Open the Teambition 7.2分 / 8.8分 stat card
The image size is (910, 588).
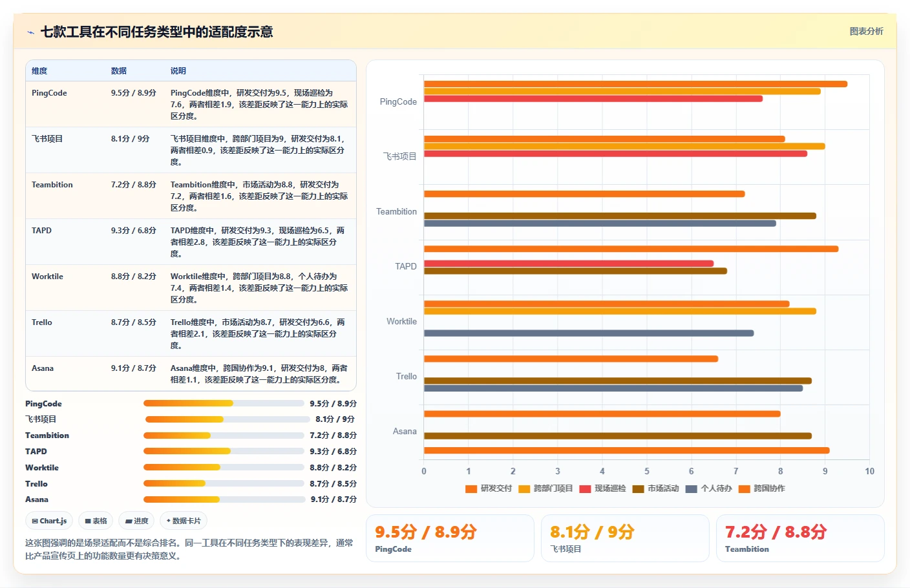[x=800, y=538]
